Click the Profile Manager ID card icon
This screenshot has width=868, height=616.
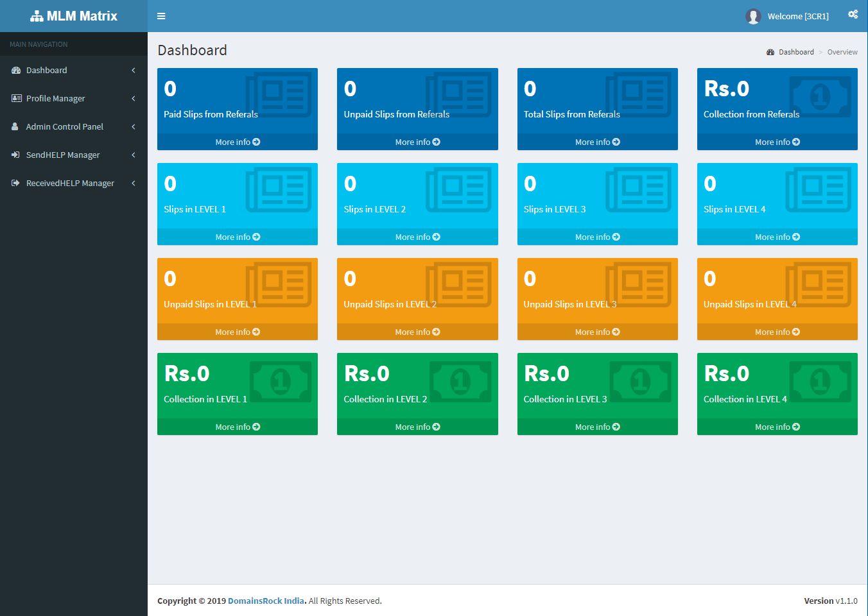16,99
